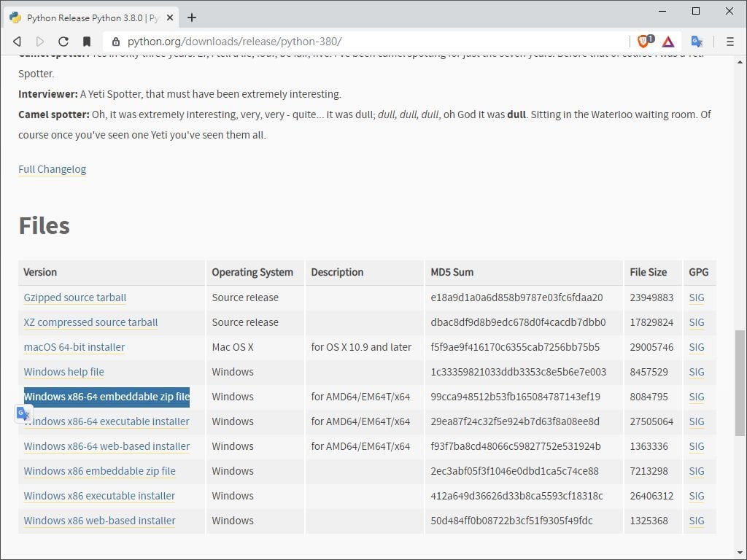Bookmark this page with bookmark icon
Image resolution: width=747 pixels, height=560 pixels.
(87, 42)
